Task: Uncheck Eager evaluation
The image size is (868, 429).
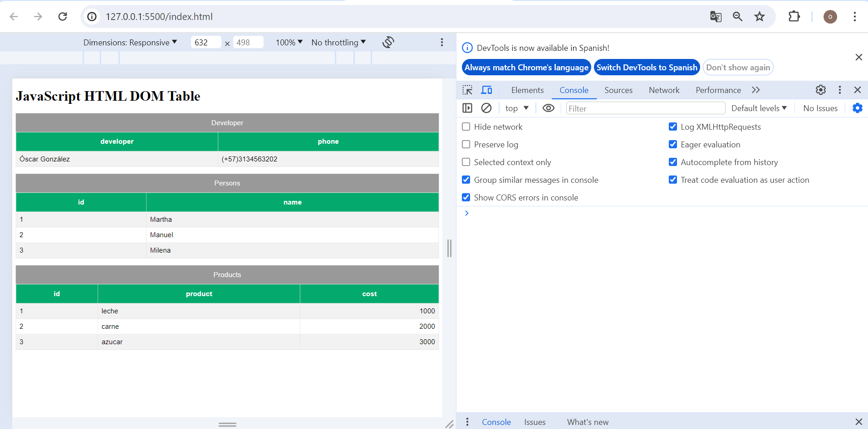Action: (x=673, y=144)
